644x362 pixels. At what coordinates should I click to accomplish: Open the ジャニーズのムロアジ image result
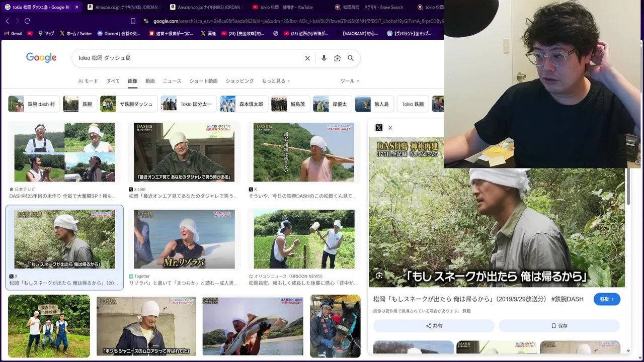tap(146, 326)
